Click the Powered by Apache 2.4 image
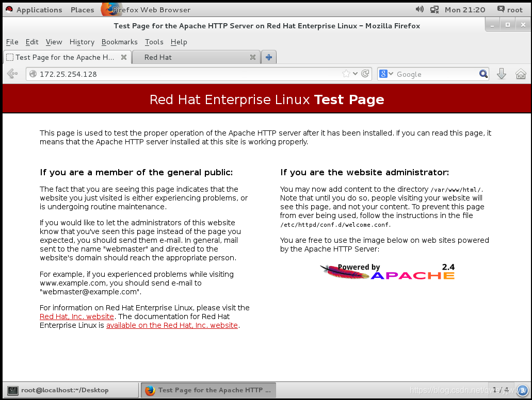Viewport: 532px width, 400px height. click(x=387, y=272)
